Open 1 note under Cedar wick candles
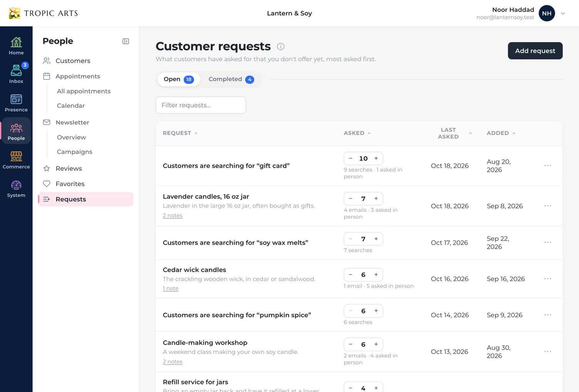The width and height of the screenshot is (579, 392). (171, 288)
